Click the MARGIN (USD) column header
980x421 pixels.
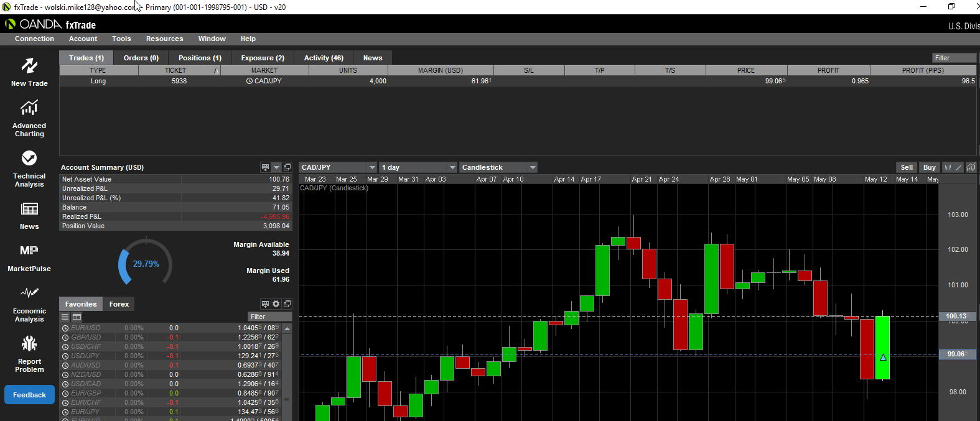(441, 70)
